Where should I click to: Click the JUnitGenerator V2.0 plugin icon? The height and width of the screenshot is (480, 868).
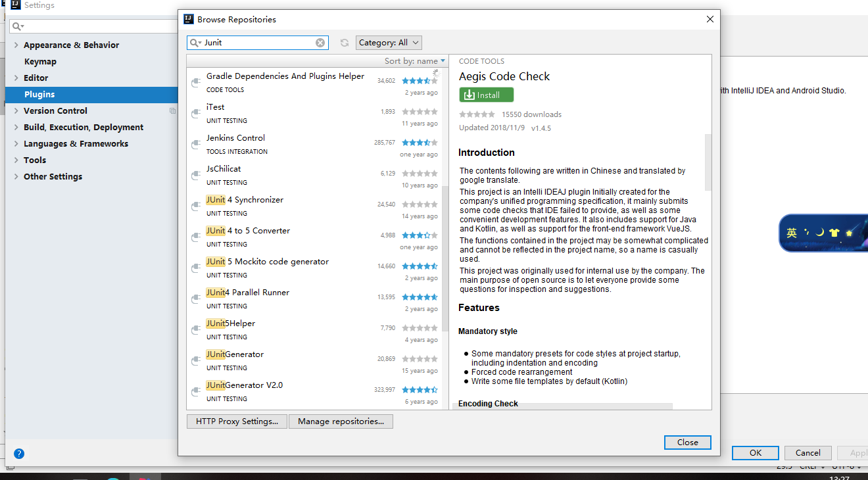[x=195, y=389]
